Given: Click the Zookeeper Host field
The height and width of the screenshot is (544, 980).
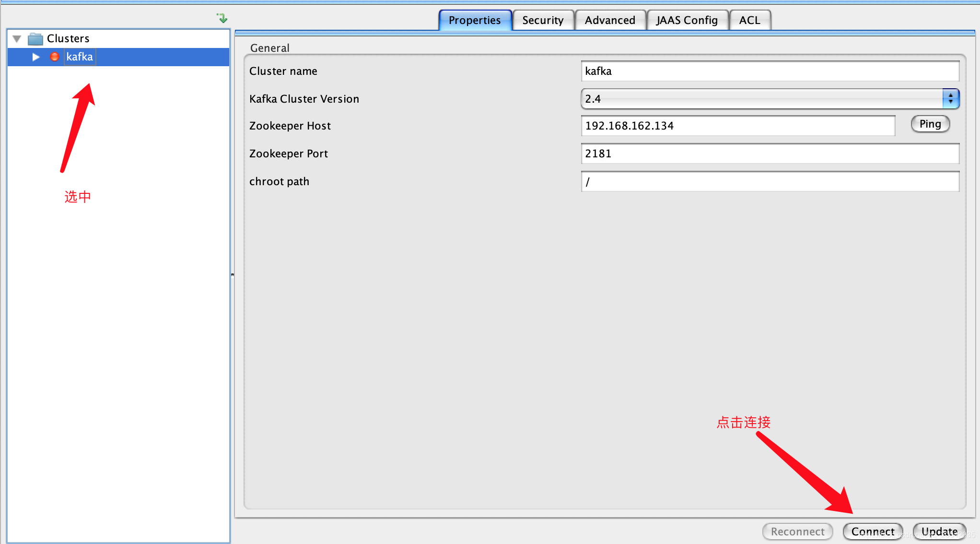Looking at the screenshot, I should [737, 125].
